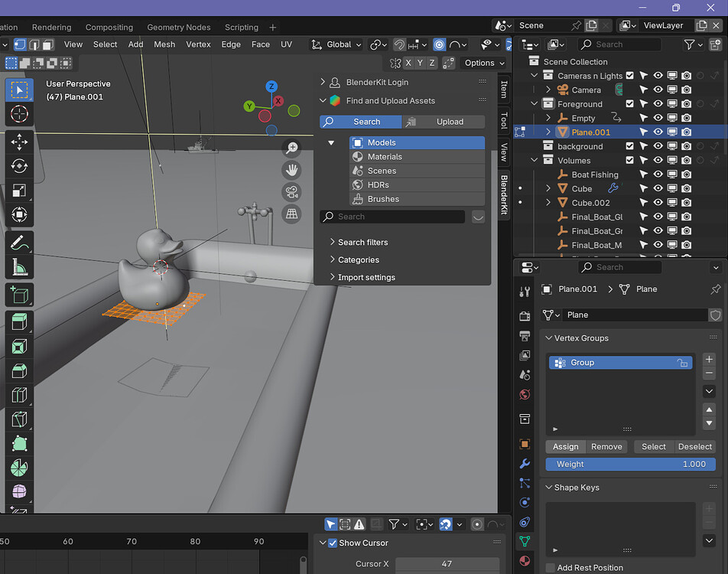Toggle Foreground collection exclude checkbox
This screenshot has height=574, width=728.
click(629, 103)
